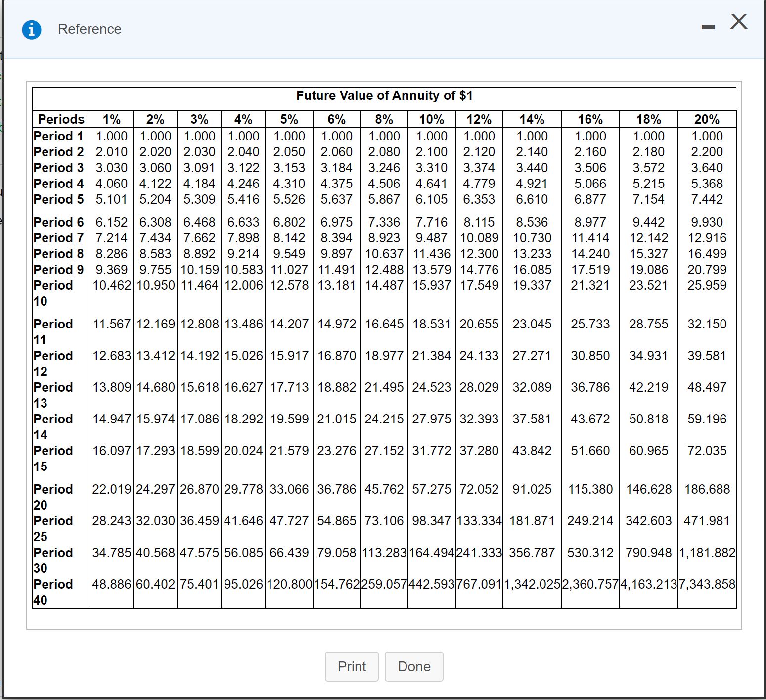The height and width of the screenshot is (700, 766).
Task: Click the Period 40 row label
Action: pyautogui.click(x=53, y=592)
